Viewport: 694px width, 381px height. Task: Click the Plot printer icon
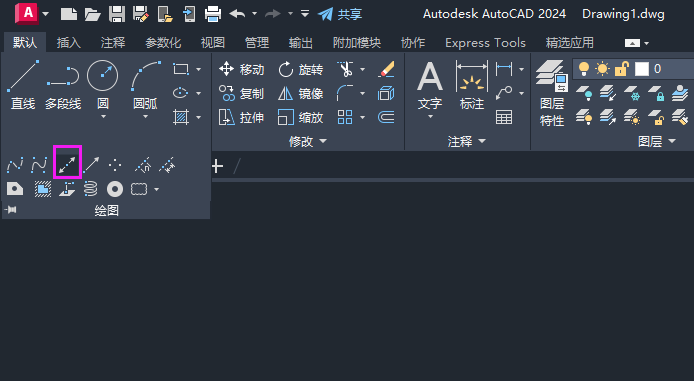click(x=213, y=14)
